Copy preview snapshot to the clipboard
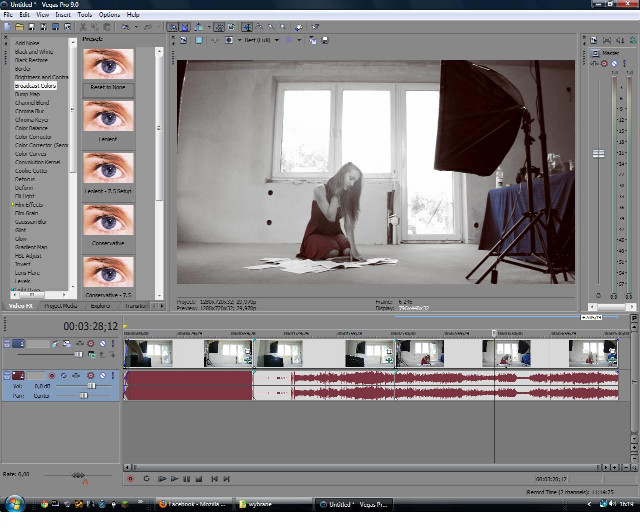 coord(313,40)
